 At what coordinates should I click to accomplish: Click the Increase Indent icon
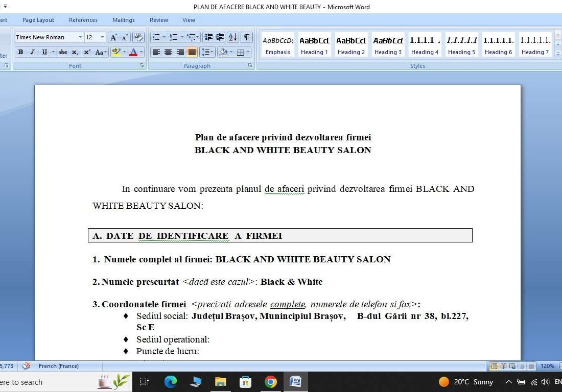pos(220,37)
